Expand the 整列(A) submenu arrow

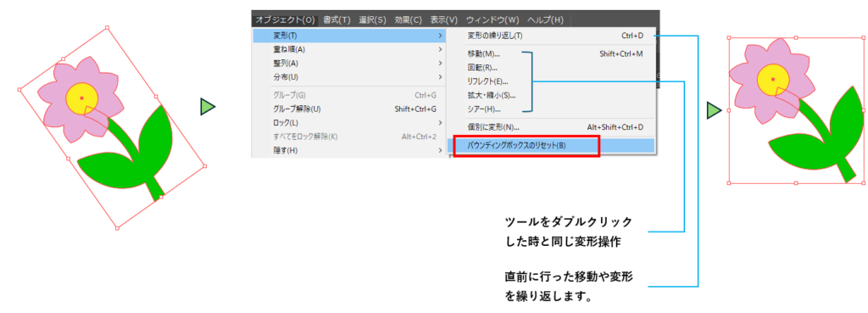tap(441, 63)
